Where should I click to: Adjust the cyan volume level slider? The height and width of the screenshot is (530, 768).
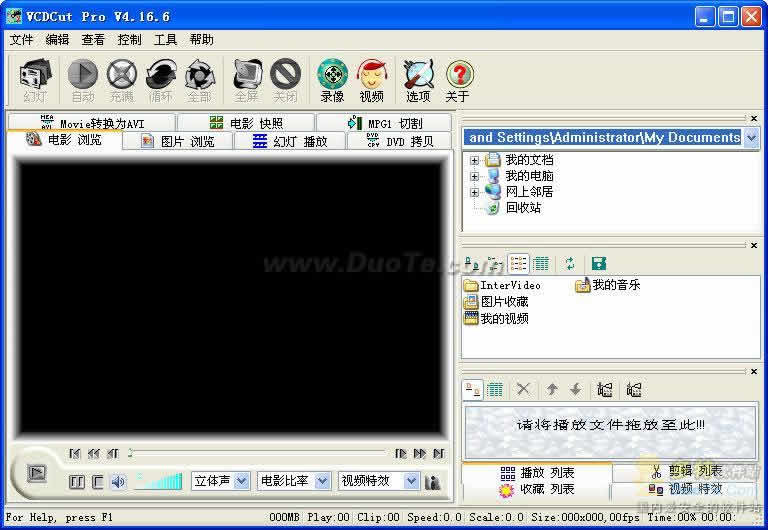[x=159, y=481]
